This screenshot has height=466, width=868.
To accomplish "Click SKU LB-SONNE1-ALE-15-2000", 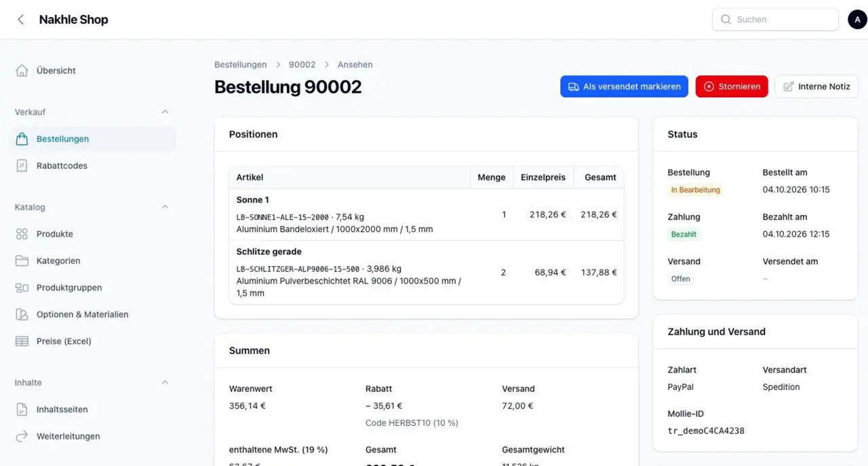I will (x=283, y=217).
